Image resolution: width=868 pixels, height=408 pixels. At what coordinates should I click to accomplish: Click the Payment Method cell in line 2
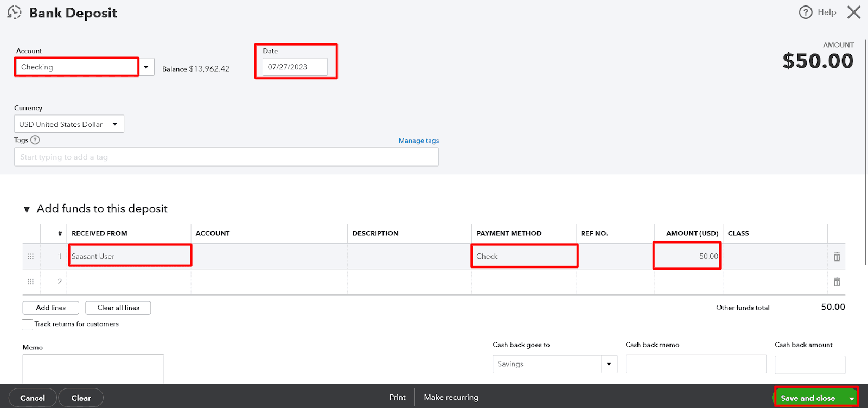click(524, 282)
